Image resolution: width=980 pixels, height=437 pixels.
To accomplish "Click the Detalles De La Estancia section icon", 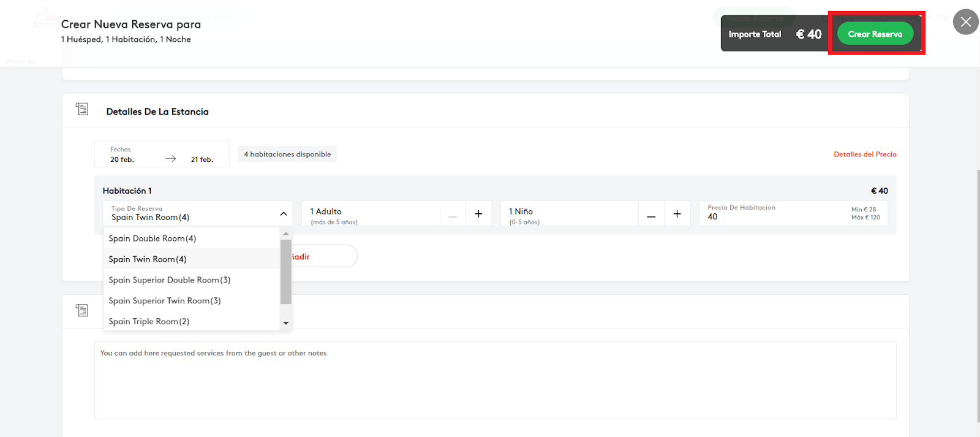I will point(82,109).
